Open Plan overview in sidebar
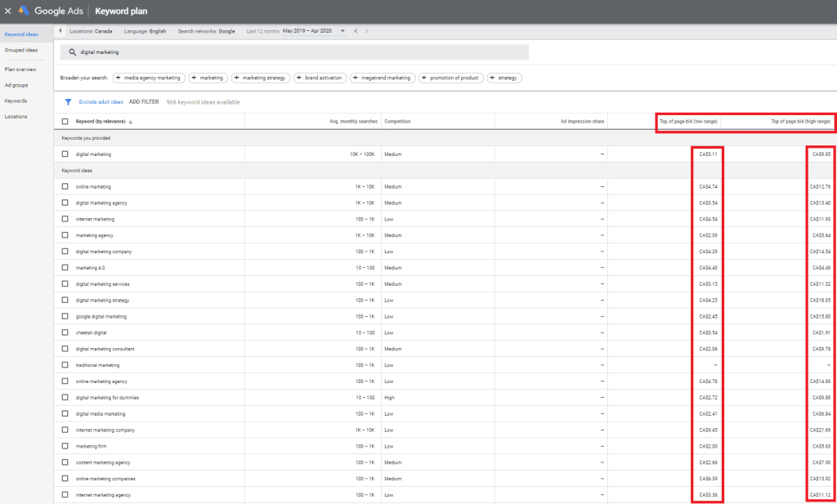This screenshot has height=504, width=837. (x=20, y=69)
